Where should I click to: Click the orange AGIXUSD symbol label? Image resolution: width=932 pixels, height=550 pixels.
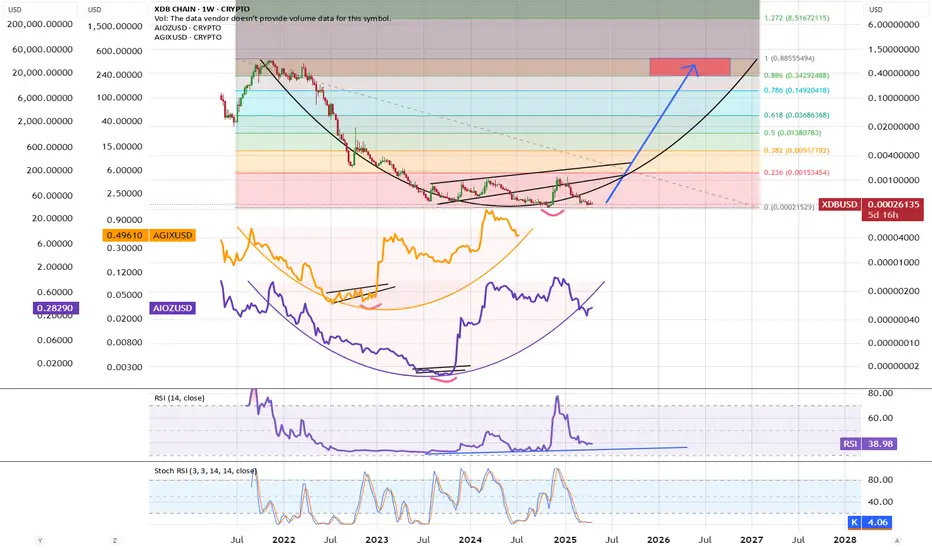point(172,235)
